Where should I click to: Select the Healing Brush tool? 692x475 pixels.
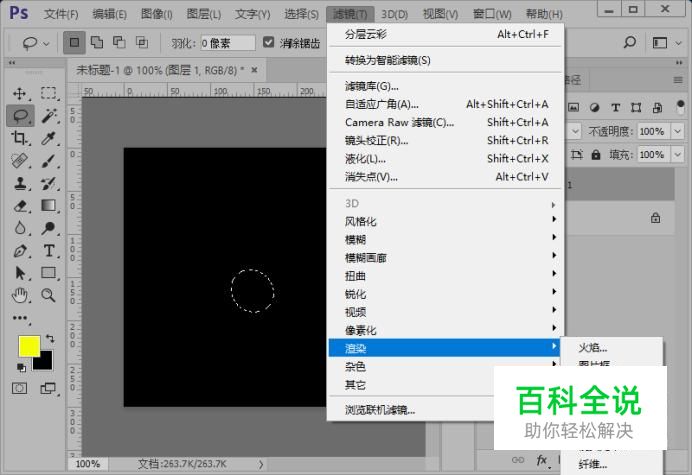pyautogui.click(x=19, y=161)
